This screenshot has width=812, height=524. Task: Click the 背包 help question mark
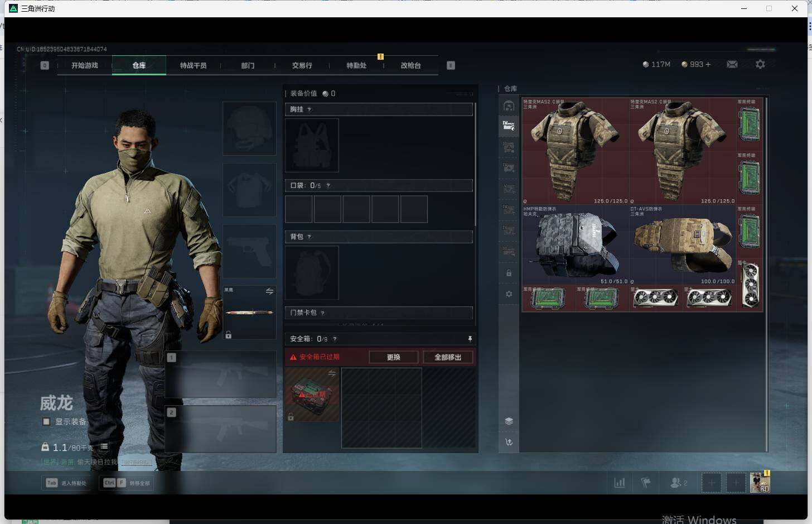pos(310,237)
